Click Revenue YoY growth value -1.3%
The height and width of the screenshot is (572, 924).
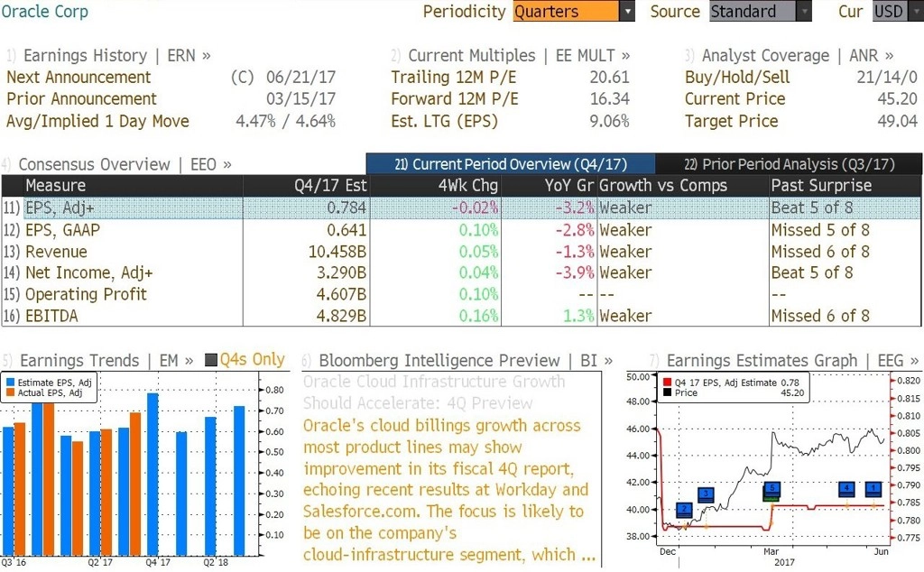[x=575, y=252]
